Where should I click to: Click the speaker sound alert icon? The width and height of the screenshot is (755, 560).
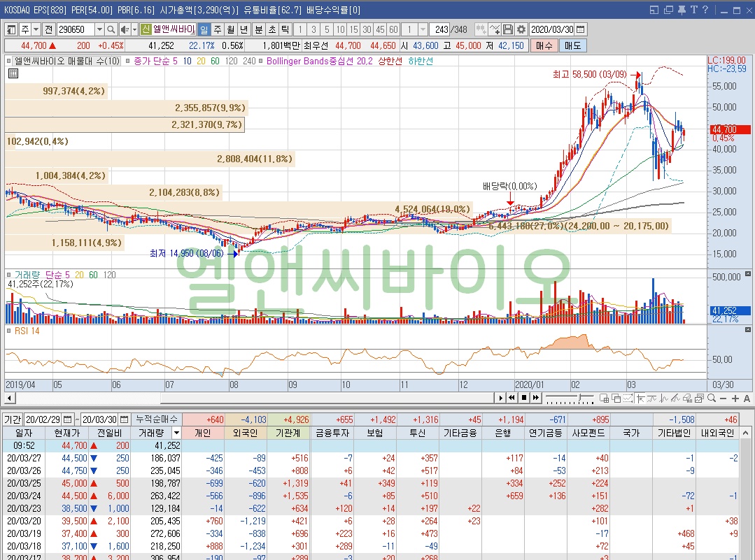[x=125, y=30]
